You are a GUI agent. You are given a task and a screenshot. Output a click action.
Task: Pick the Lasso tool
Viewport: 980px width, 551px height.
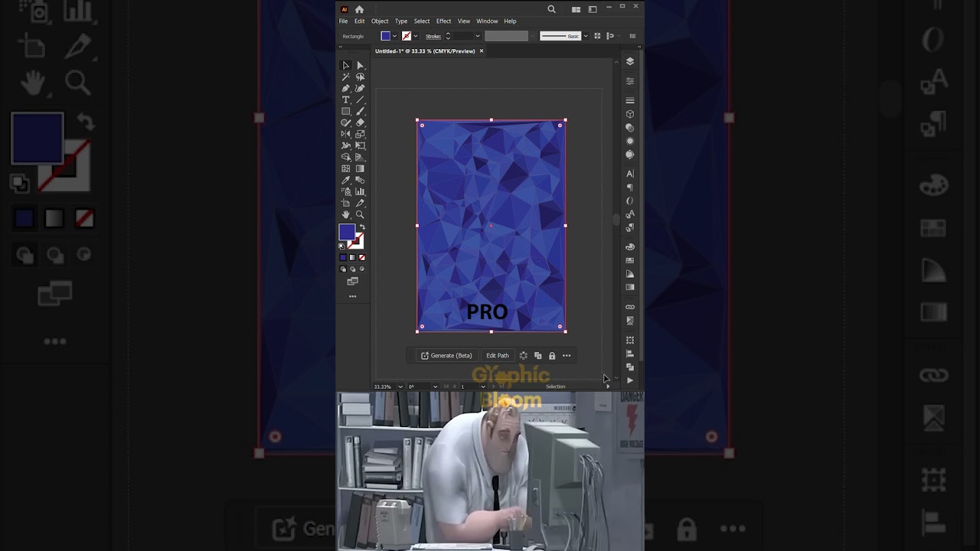pyautogui.click(x=360, y=77)
